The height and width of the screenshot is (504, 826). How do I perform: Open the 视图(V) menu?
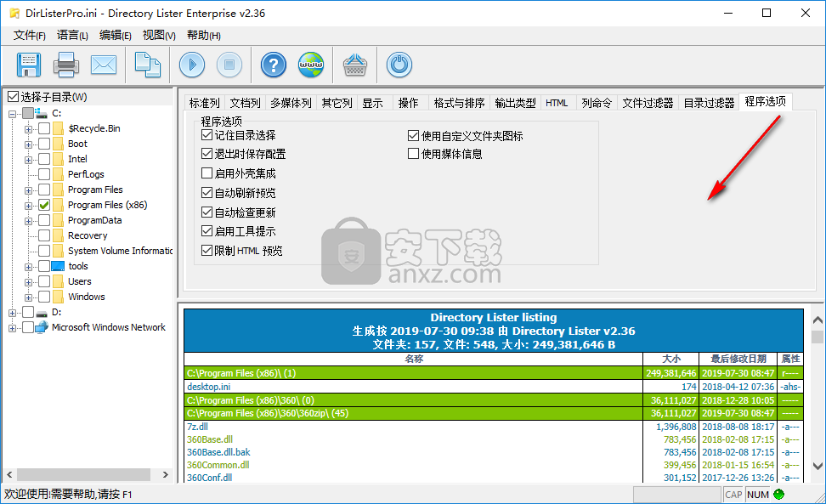tap(159, 36)
